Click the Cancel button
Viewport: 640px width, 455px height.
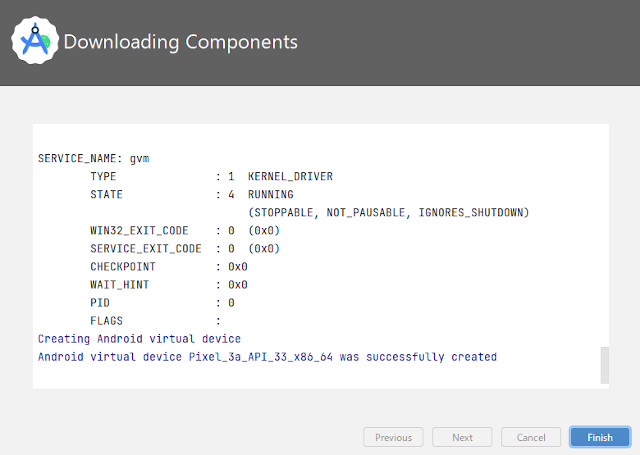point(531,437)
